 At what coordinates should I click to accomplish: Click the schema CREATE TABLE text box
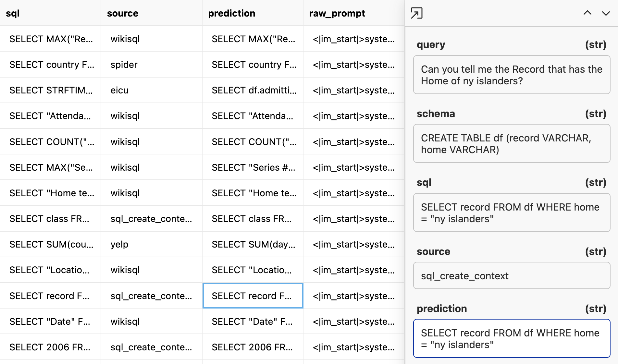pyautogui.click(x=512, y=144)
